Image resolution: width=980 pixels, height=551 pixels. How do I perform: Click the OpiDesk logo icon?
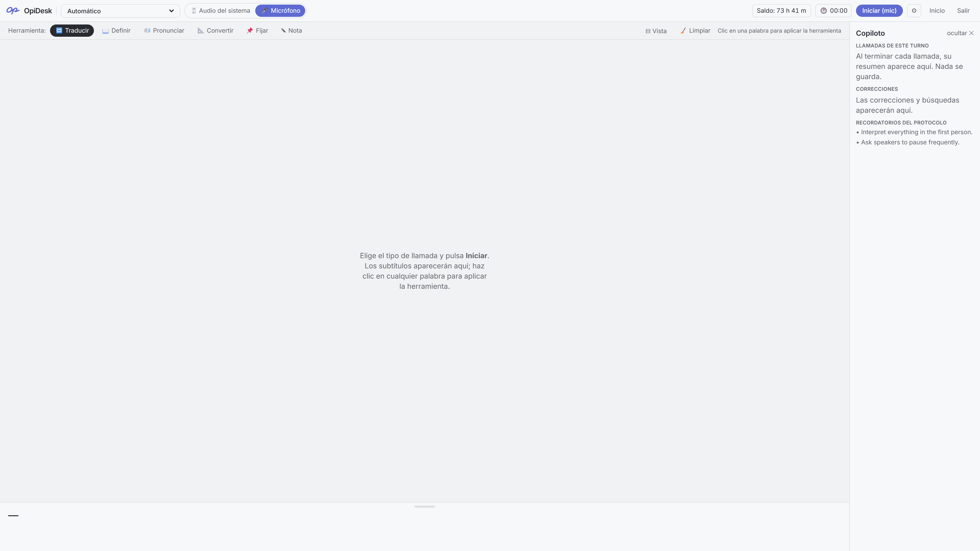(x=13, y=11)
